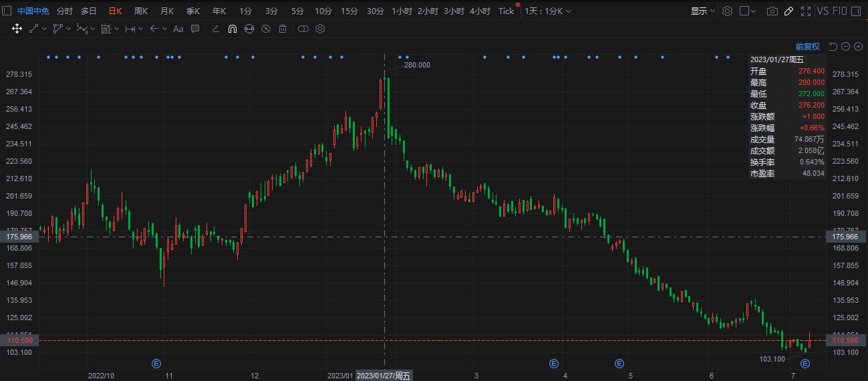Screen dimensions: 868x381
Task: Click the zoom out minus icon
Action: tap(845, 46)
